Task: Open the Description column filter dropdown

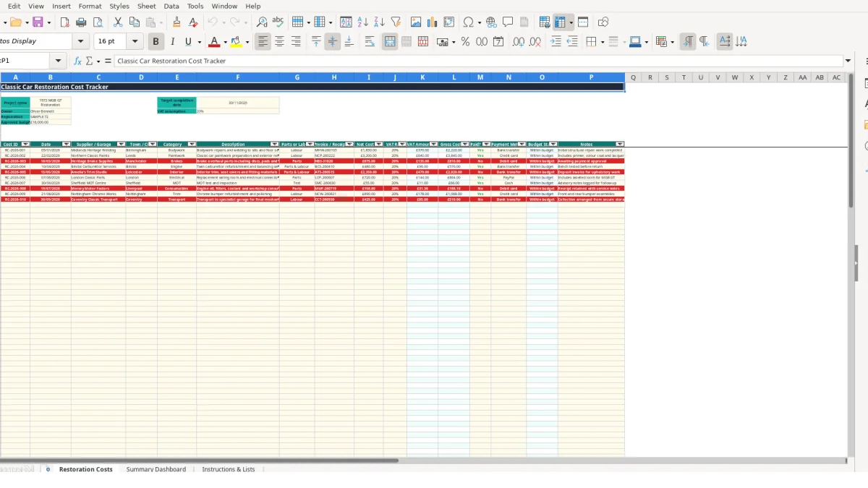Action: (275, 145)
